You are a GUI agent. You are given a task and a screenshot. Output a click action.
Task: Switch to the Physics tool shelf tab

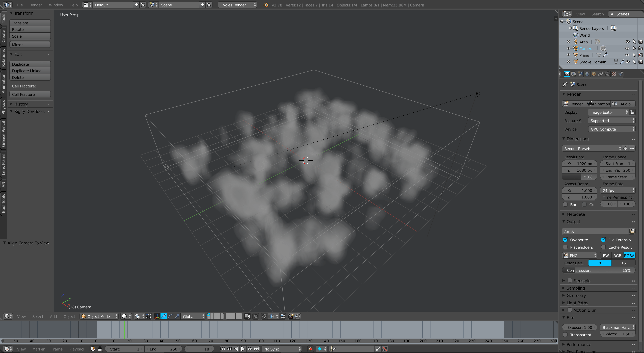coord(3,107)
